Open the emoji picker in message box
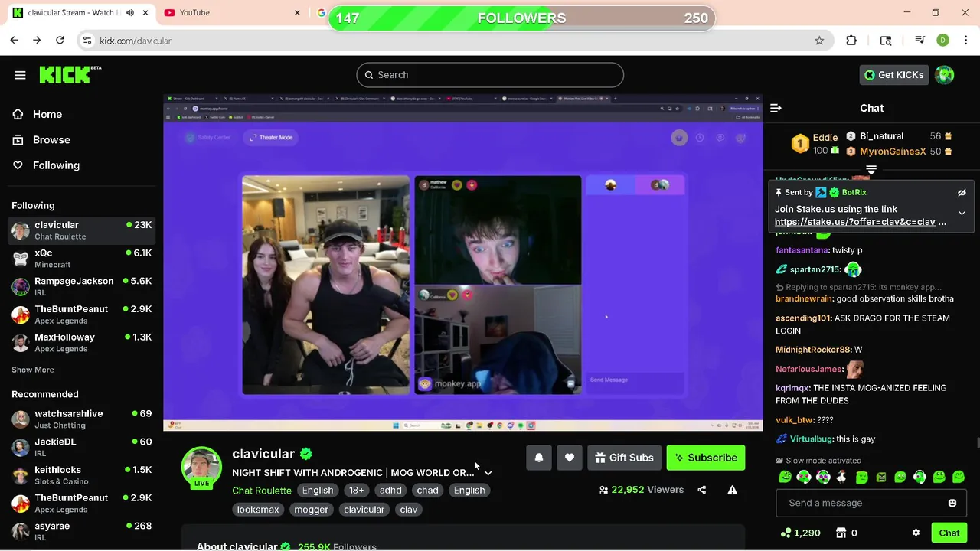This screenshot has width=980, height=551. (x=952, y=503)
